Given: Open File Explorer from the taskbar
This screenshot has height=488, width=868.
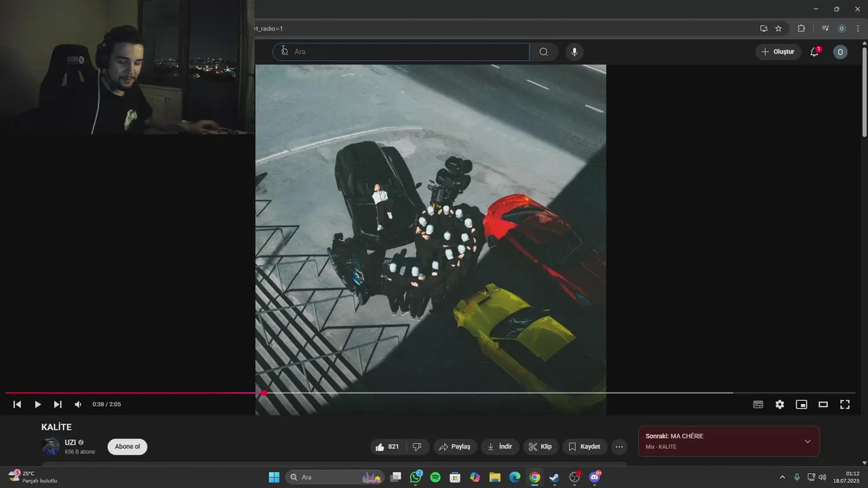Looking at the screenshot, I should click(495, 477).
